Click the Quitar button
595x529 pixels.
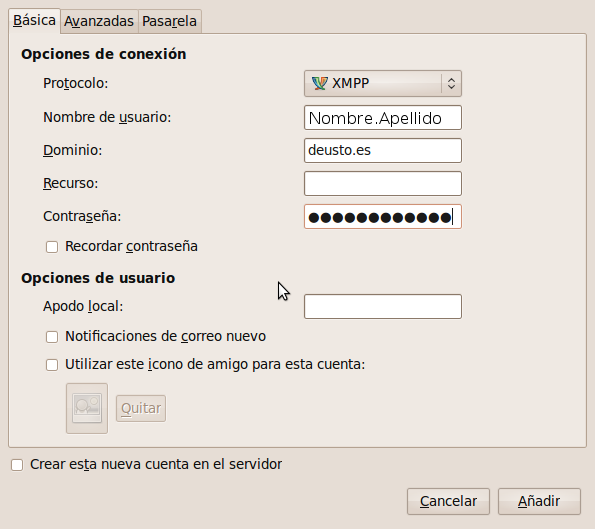[141, 408]
